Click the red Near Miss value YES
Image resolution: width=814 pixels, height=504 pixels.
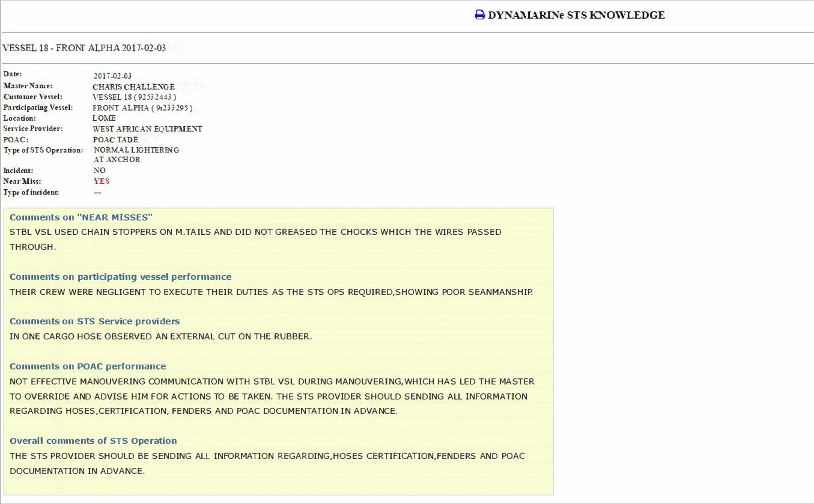[102, 181]
